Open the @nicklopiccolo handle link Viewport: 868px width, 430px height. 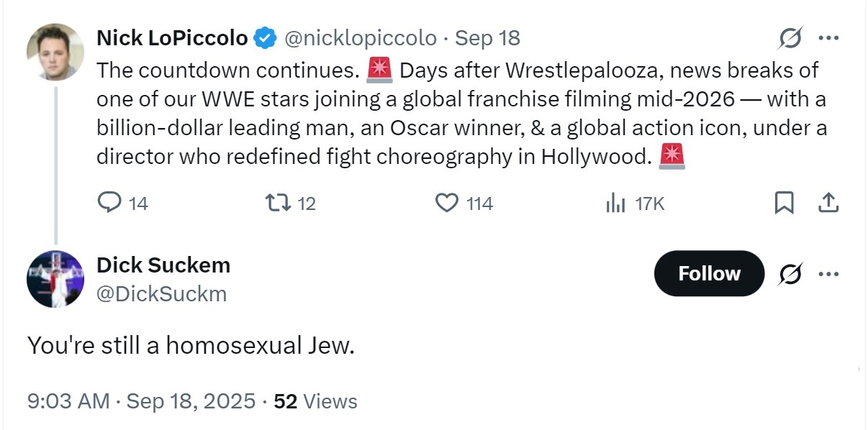361,38
